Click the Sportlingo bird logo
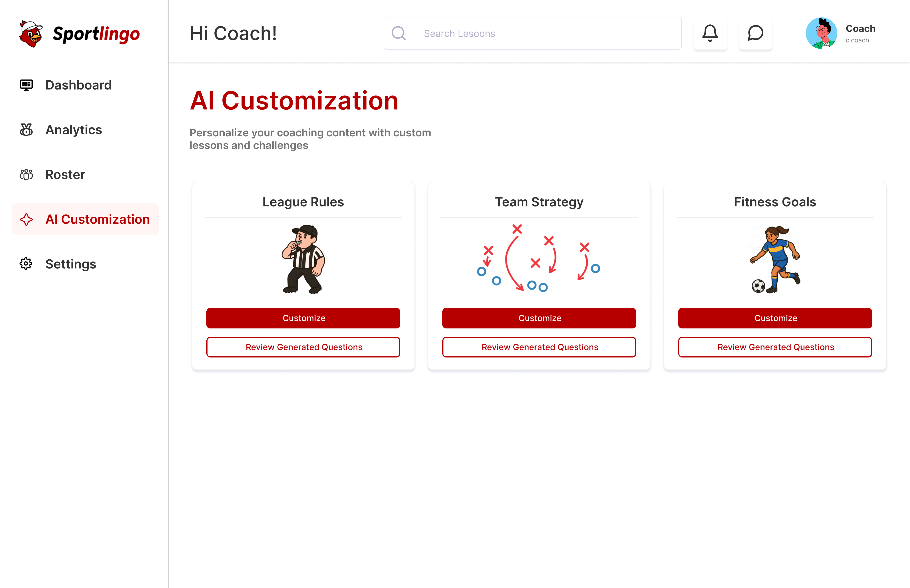The height and width of the screenshot is (588, 910). [x=31, y=34]
